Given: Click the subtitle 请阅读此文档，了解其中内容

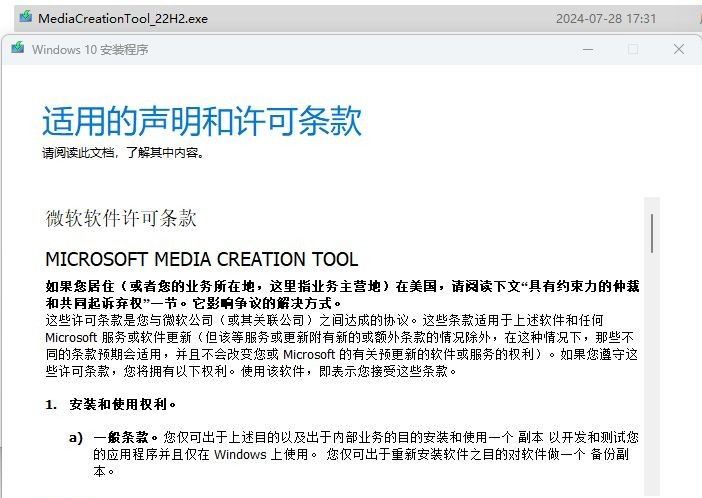Looking at the screenshot, I should click(x=124, y=153).
